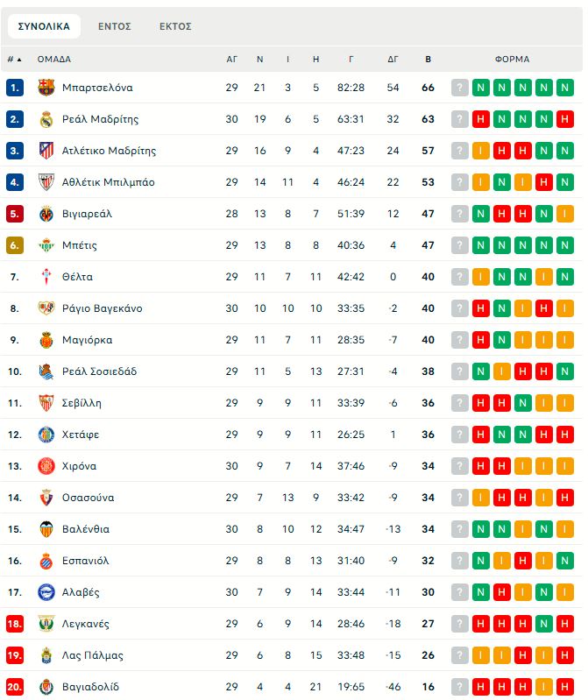Click the Espanyol team crest icon
This screenshot has height=700, width=588.
(46, 561)
